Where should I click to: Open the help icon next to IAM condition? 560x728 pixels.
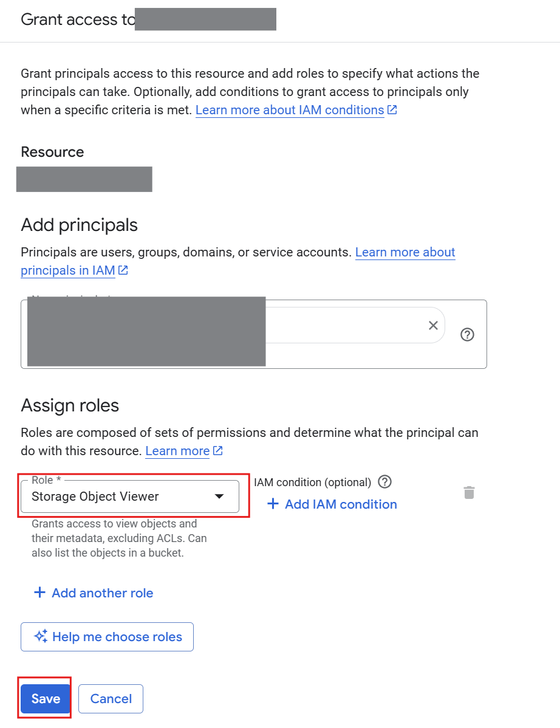[x=384, y=482]
